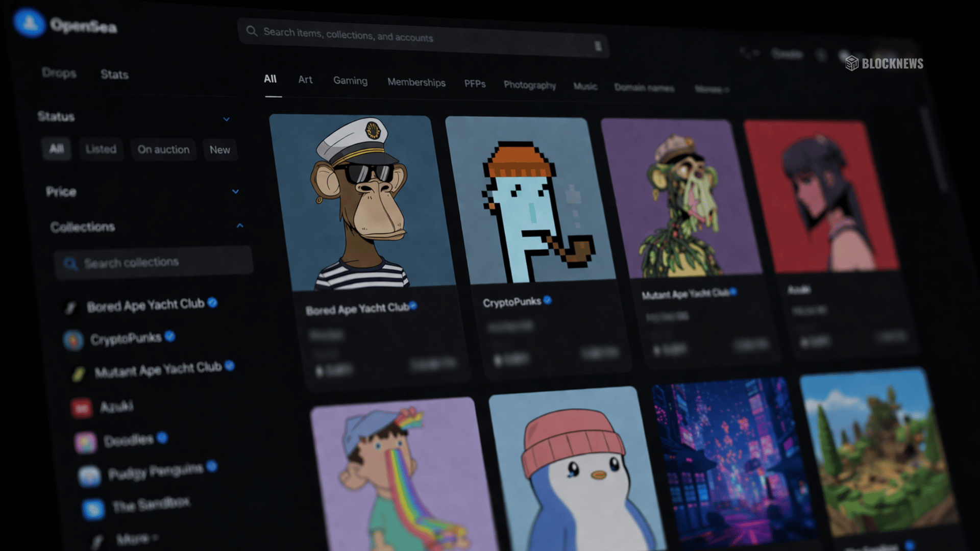Open the Stats page link

(x=114, y=74)
